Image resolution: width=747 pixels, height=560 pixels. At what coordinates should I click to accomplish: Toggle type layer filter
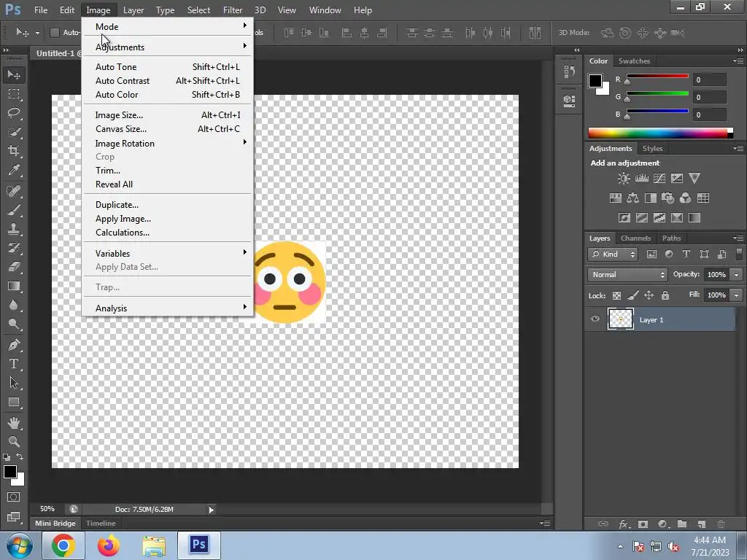pyautogui.click(x=686, y=254)
